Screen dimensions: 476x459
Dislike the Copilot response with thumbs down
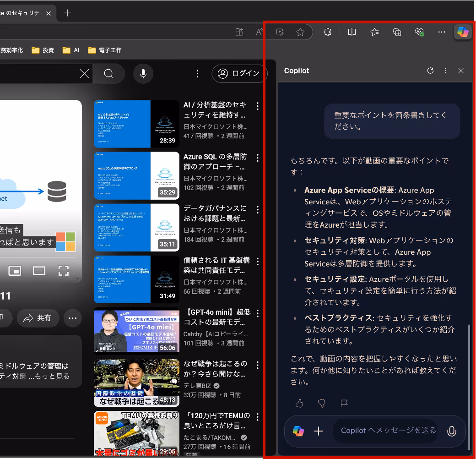pyautogui.click(x=321, y=403)
